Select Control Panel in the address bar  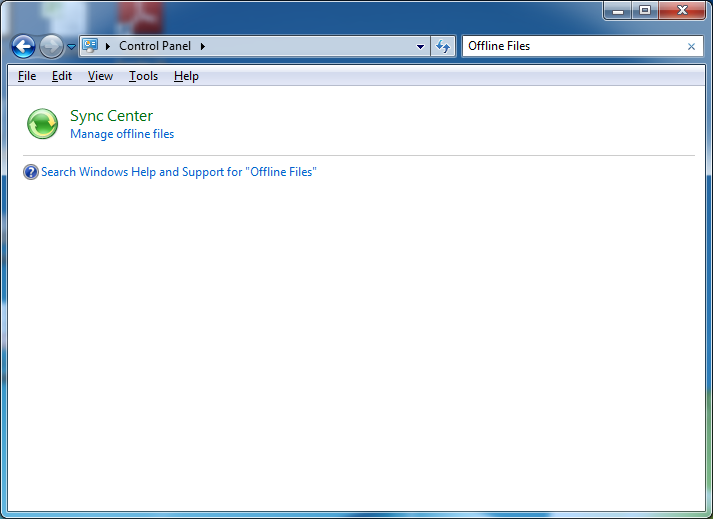[155, 46]
